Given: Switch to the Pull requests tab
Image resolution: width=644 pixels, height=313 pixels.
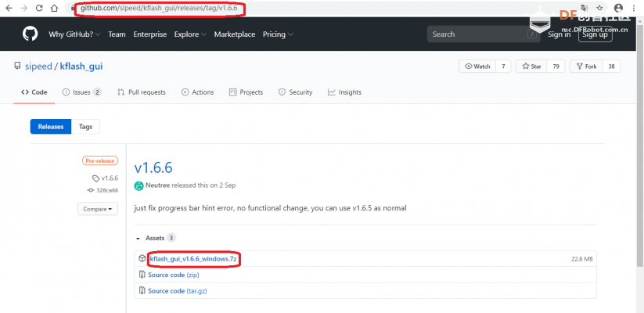Looking at the screenshot, I should [142, 92].
